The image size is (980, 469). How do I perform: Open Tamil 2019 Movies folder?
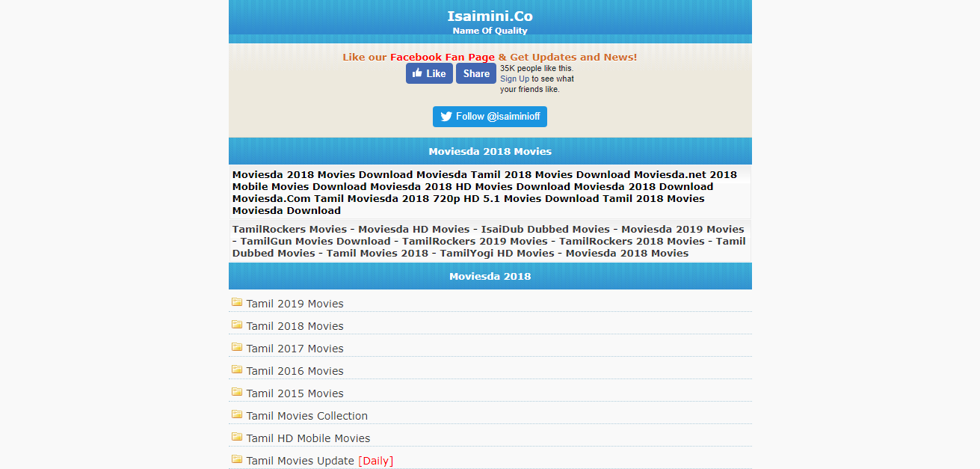[295, 304]
